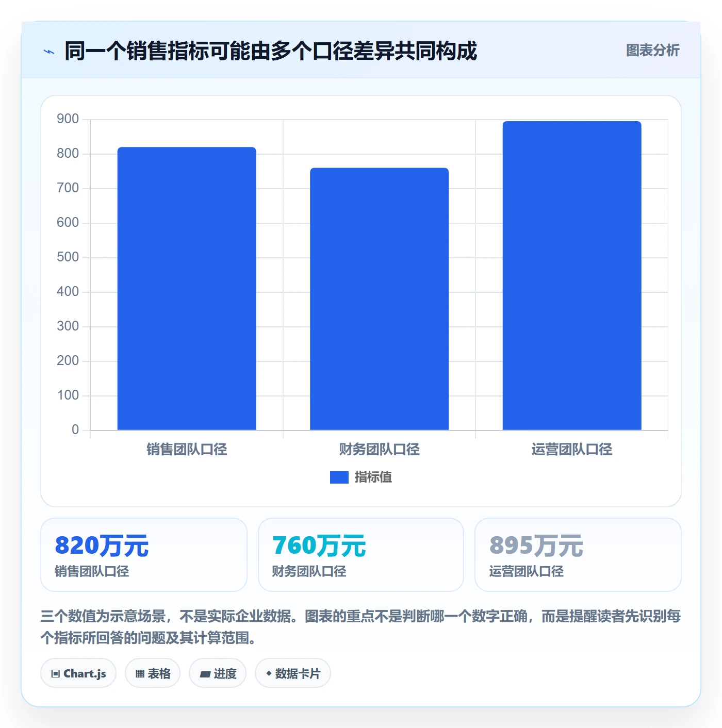
Task: Click the lightning icon beside the title
Action: tap(49, 52)
